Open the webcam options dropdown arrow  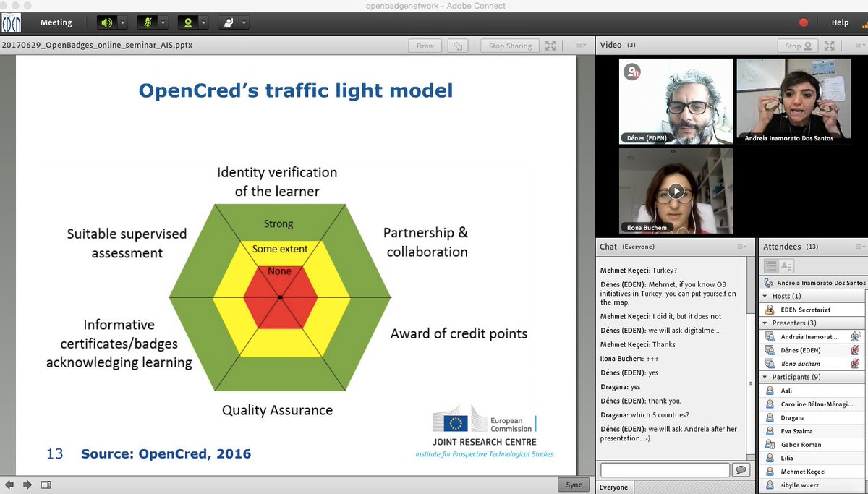click(203, 22)
